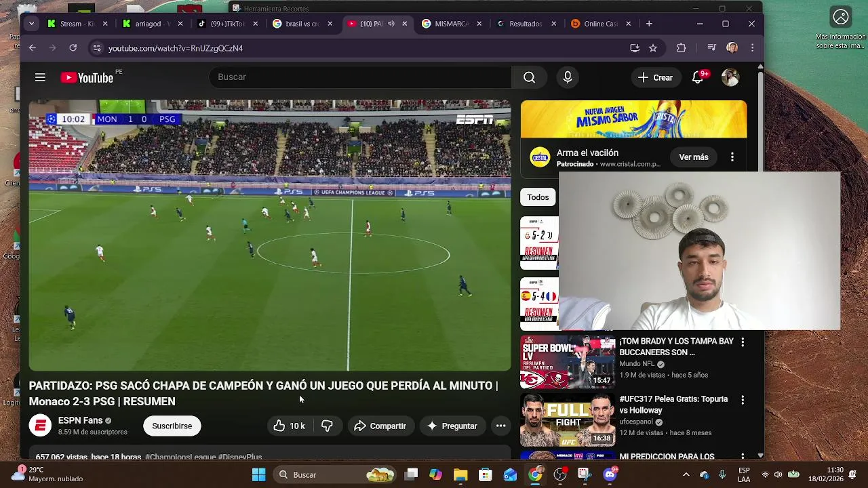Open Chrome profile avatar

point(732,48)
